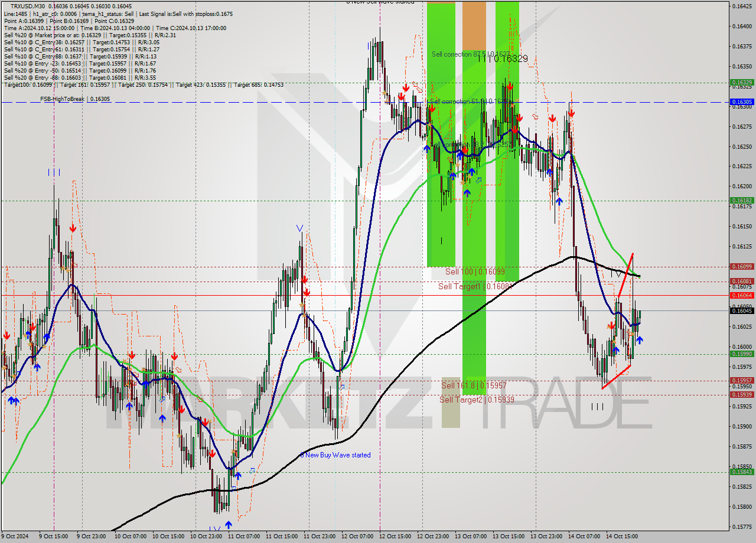This screenshot has width=756, height=543.
Task: Select the 'Sell correction 87.5' annotation
Action: tap(470, 54)
